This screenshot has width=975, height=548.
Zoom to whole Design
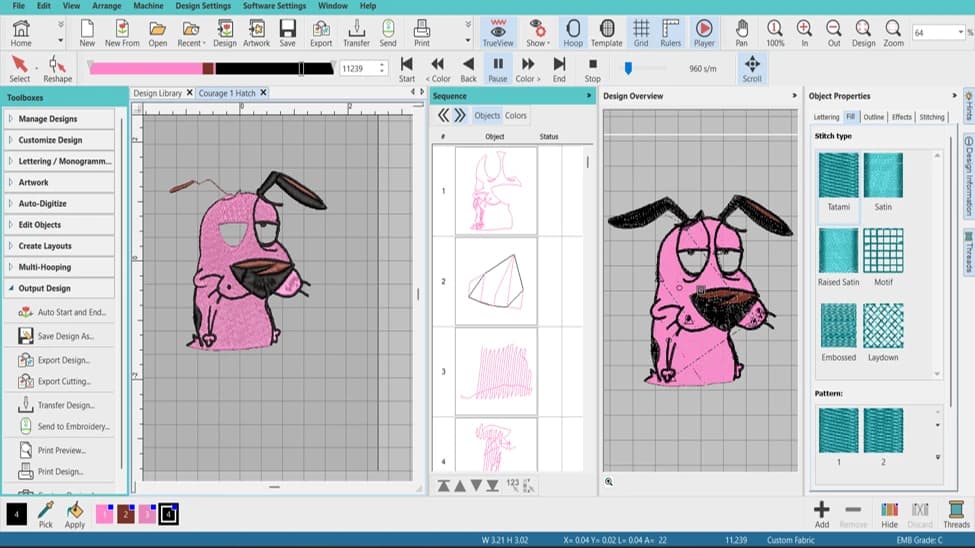863,33
